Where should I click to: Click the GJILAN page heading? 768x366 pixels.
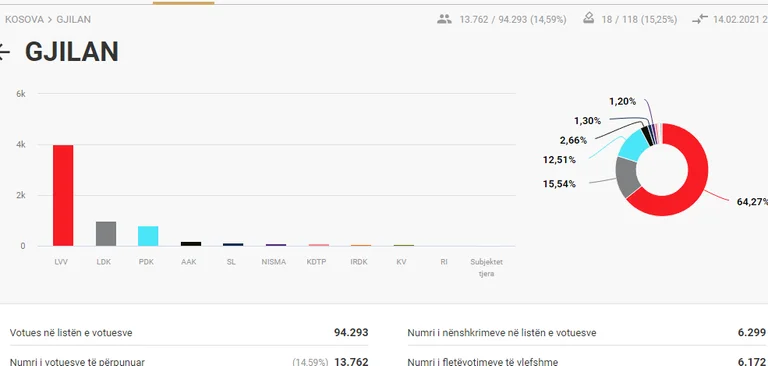tap(72, 51)
